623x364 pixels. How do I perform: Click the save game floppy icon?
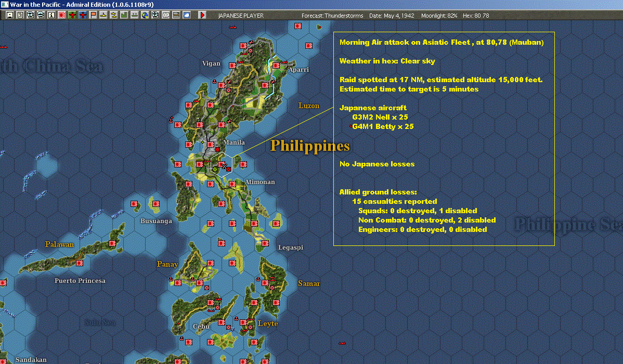pos(9,15)
